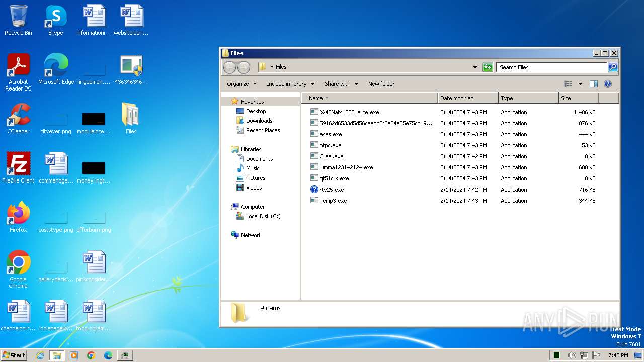The height and width of the screenshot is (362, 644).
Task: Sort by Date modified column
Action: (468, 98)
